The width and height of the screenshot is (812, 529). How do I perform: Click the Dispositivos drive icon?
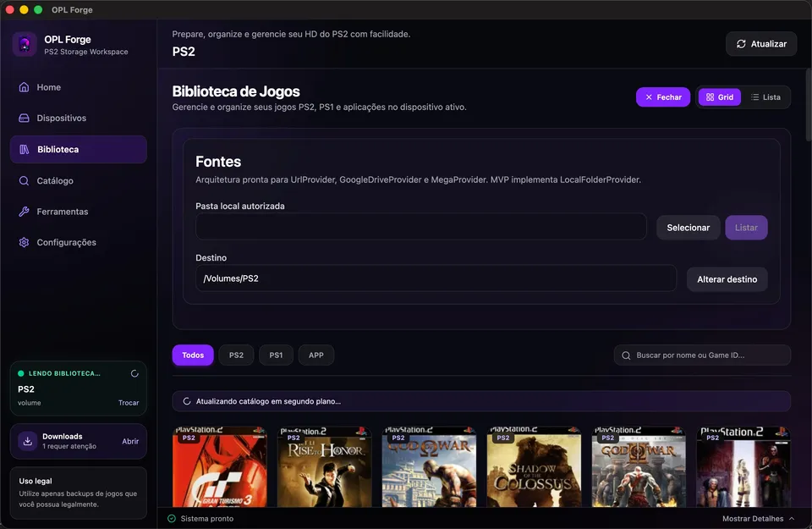[24, 118]
